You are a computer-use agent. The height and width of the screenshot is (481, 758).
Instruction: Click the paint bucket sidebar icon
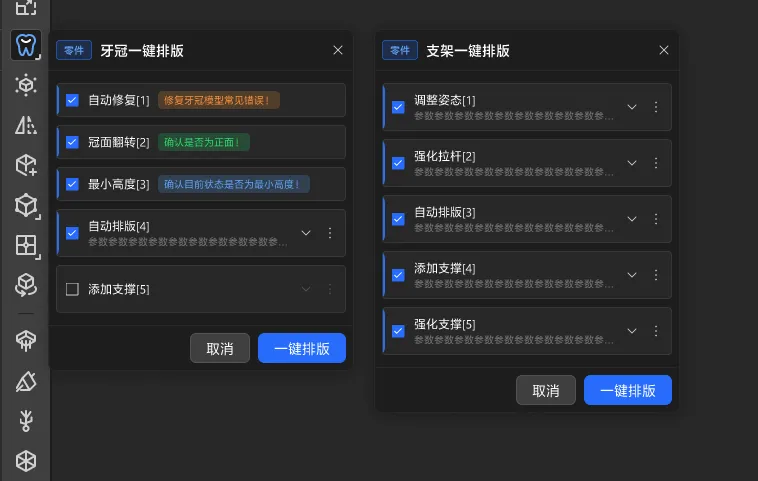pos(26,381)
